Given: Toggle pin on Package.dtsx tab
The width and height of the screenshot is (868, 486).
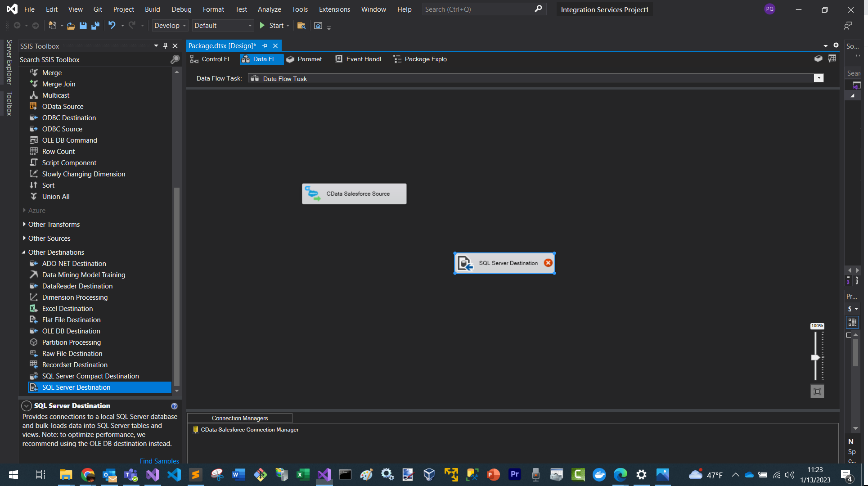Looking at the screenshot, I should pyautogui.click(x=265, y=46).
